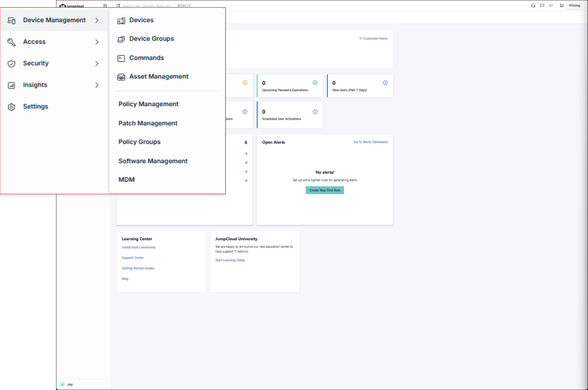Click the orange warning info icon
The image size is (588, 390).
coord(245,83)
